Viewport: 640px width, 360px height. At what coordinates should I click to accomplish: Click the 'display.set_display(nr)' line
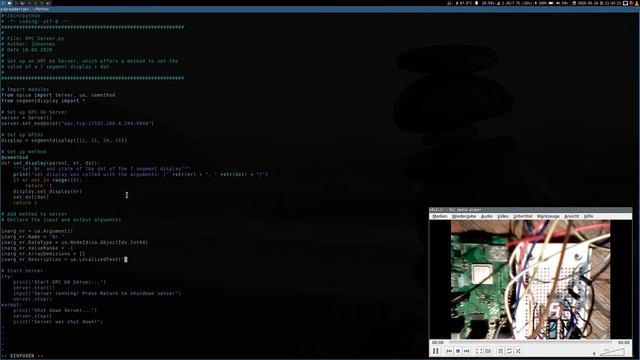(47, 191)
